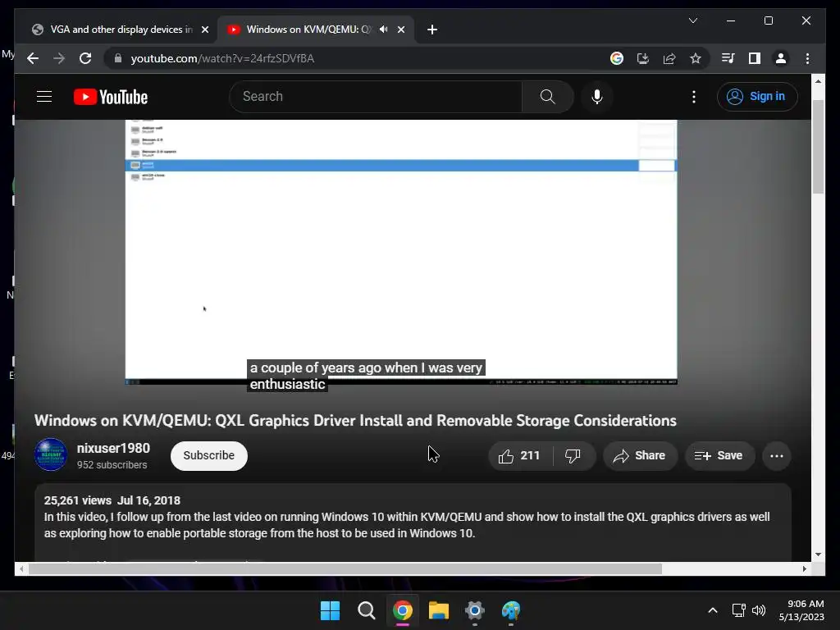840x630 pixels.
Task: Click the YouTube search magnifier button
Action: point(547,97)
